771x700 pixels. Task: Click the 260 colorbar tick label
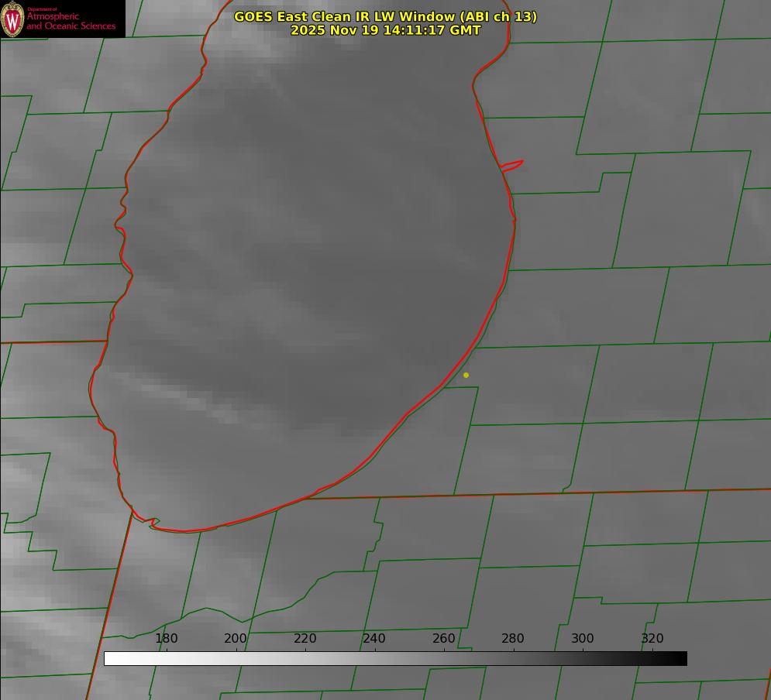click(x=444, y=639)
